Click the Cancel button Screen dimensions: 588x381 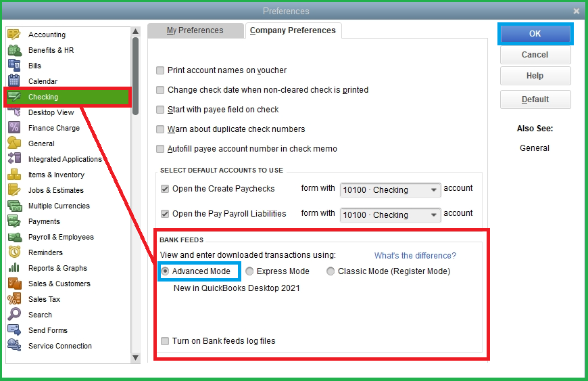tap(535, 55)
